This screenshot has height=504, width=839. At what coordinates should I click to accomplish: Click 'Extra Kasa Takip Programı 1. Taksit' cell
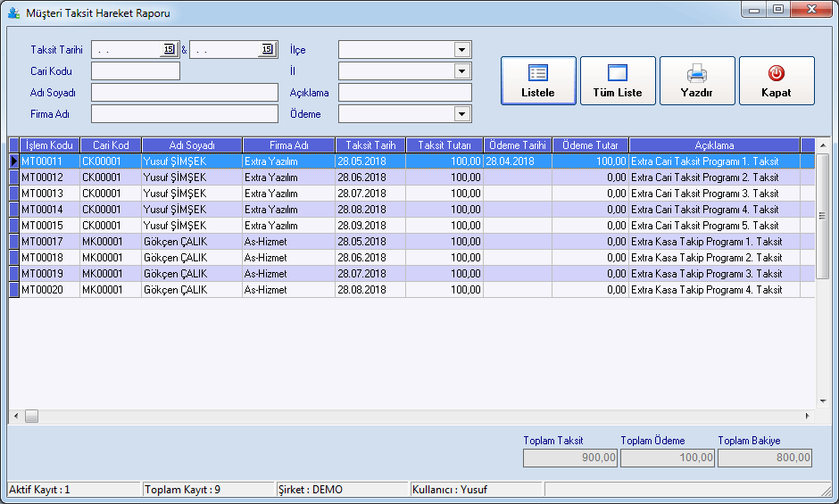click(x=714, y=242)
